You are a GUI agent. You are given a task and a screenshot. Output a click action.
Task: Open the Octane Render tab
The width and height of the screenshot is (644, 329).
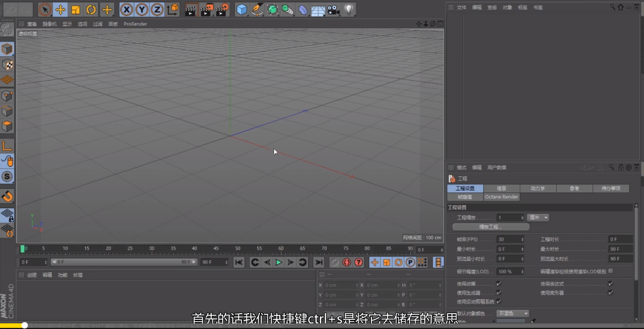point(501,197)
